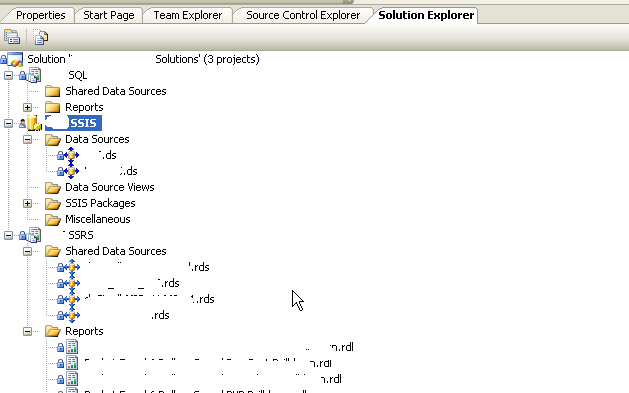Collapse the SSRS project node
Viewport: 629px width, 393px height.
(x=8, y=235)
